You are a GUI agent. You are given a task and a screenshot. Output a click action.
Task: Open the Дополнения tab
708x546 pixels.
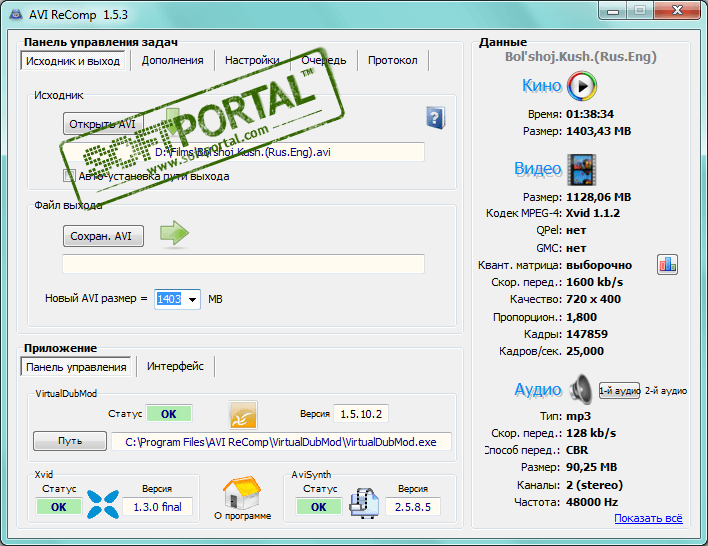[172, 60]
